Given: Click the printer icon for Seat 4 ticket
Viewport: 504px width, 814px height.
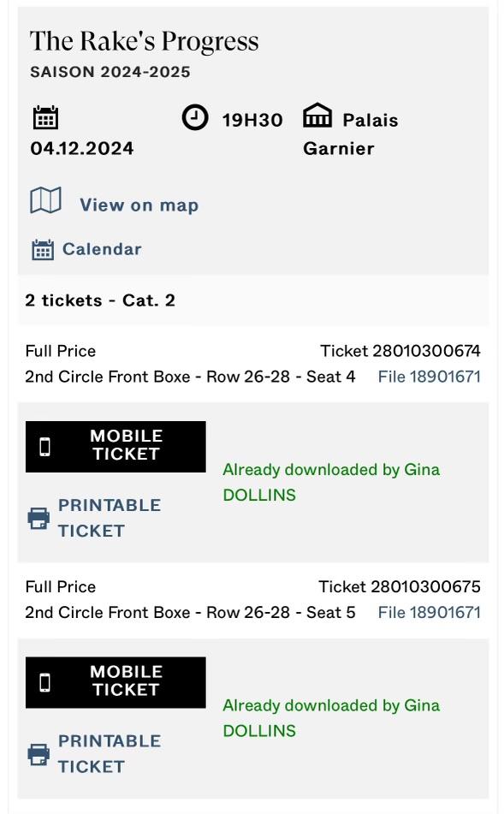Looking at the screenshot, I should click(x=39, y=518).
